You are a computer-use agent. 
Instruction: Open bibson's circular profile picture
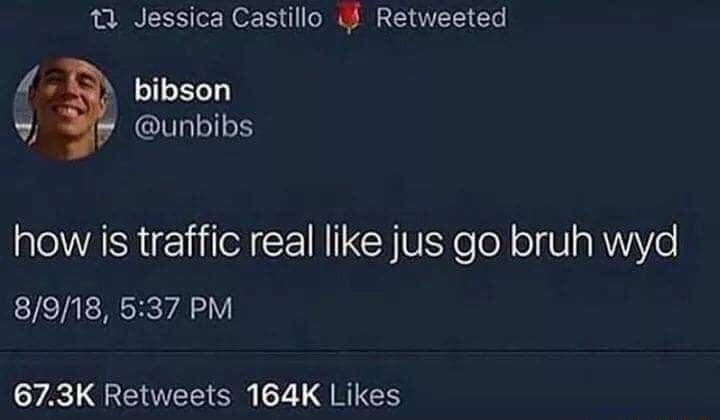[x=65, y=108]
